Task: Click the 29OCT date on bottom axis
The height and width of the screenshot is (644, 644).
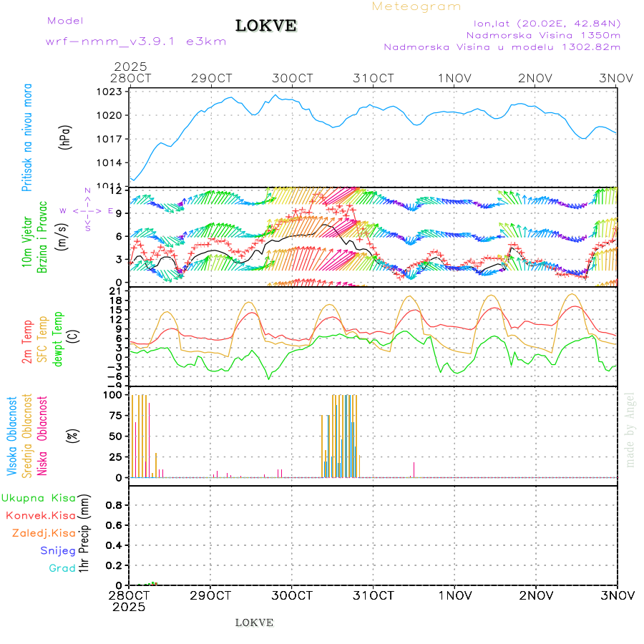Action: [x=210, y=595]
